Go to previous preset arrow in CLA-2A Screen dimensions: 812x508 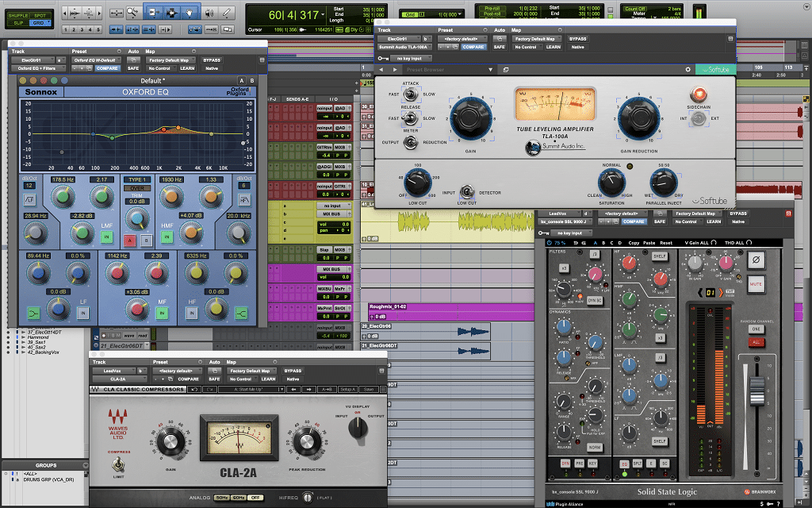tap(293, 389)
